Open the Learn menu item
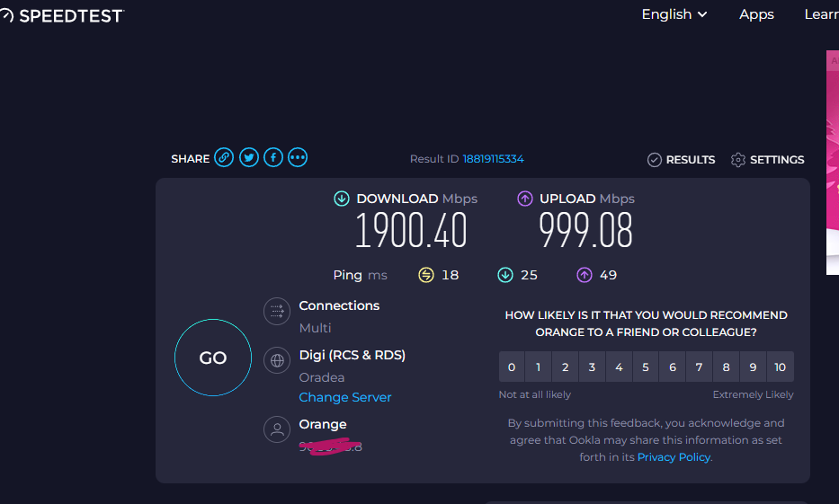Screen dimensions: 839x504 pos(821,14)
